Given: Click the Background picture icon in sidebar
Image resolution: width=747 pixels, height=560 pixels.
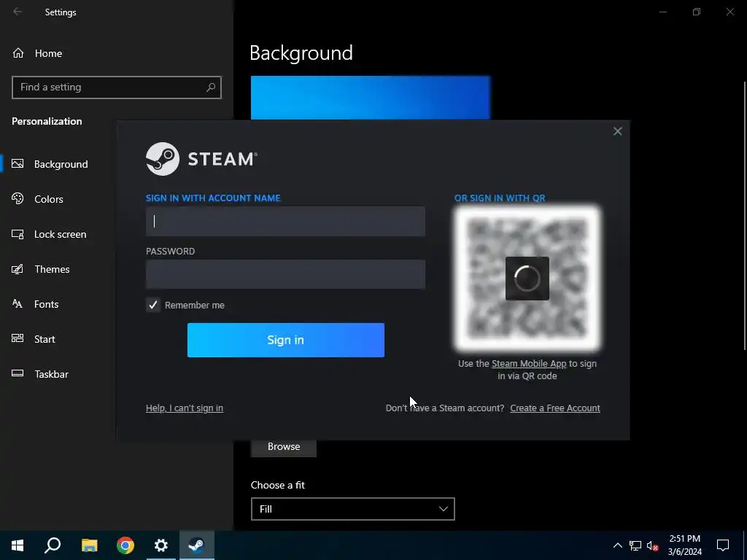Looking at the screenshot, I should (x=18, y=164).
